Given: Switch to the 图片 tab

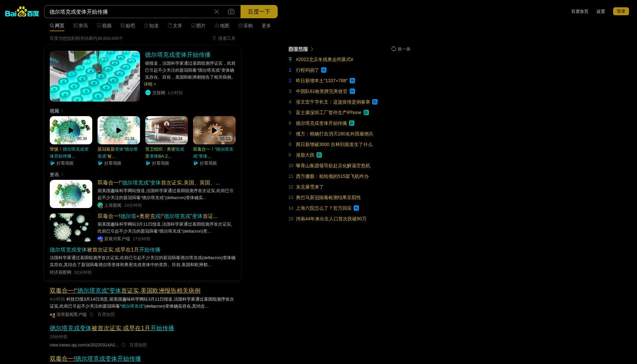Looking at the screenshot, I should (198, 26).
